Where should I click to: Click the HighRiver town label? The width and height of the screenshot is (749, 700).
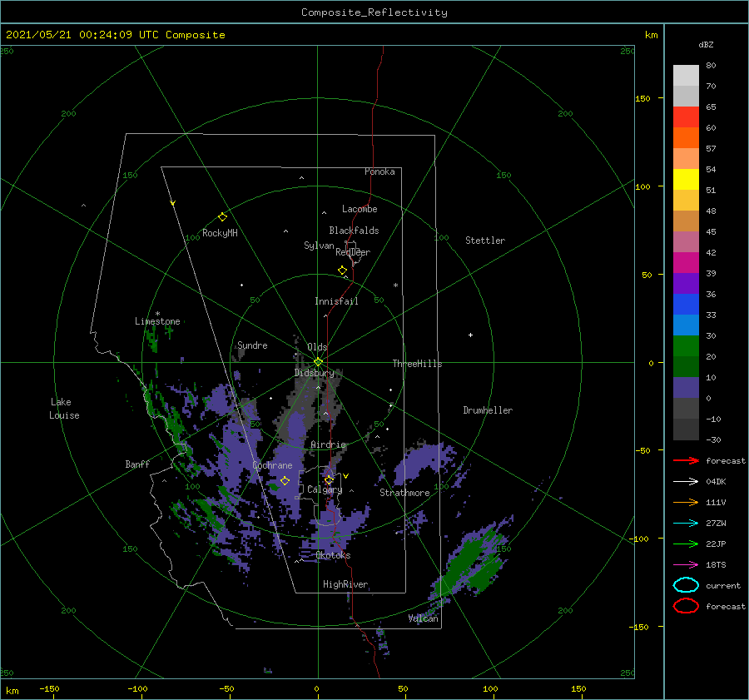(x=345, y=584)
